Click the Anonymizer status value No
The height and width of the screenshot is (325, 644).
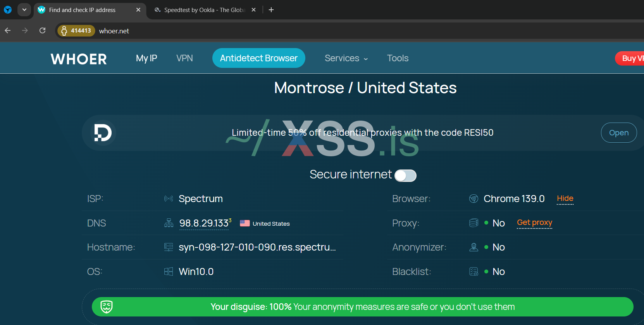499,247
